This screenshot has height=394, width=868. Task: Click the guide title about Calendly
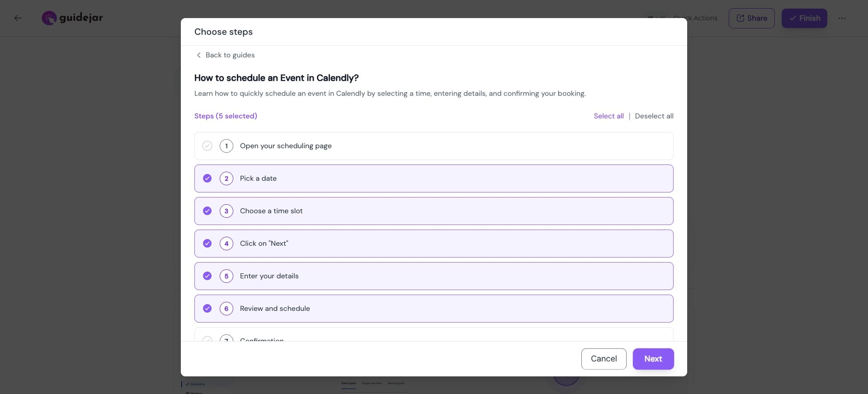pos(276,78)
